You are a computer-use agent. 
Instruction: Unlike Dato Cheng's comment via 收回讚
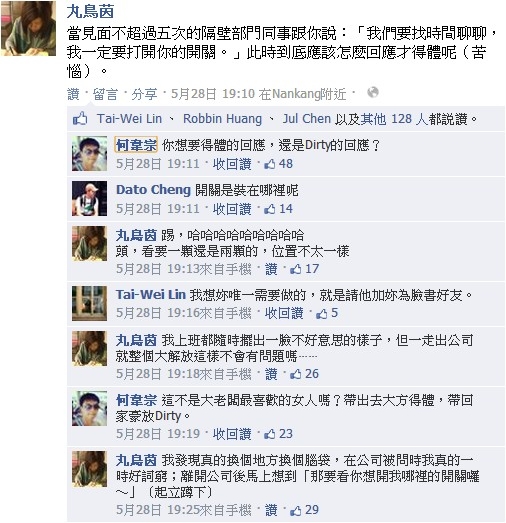[x=232, y=209]
